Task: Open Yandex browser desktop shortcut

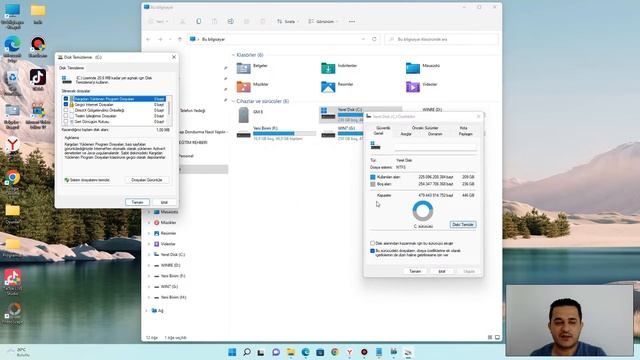Action: 13,147
